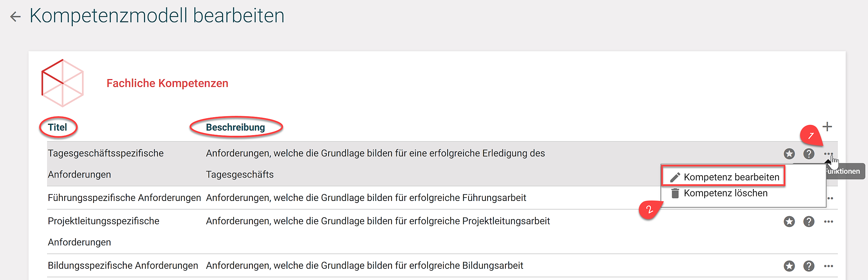868x280 pixels.
Task: Click the plus icon to add a competence
Action: [827, 127]
